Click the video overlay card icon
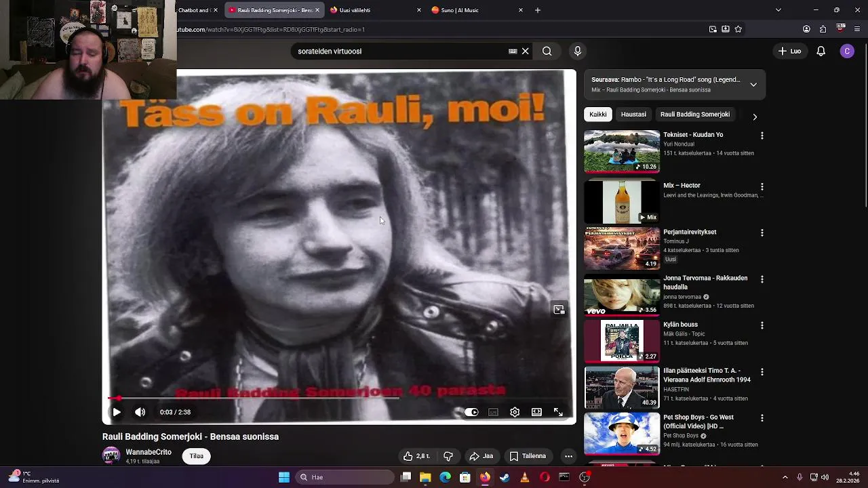Viewport: 868px width, 488px height. tap(559, 310)
